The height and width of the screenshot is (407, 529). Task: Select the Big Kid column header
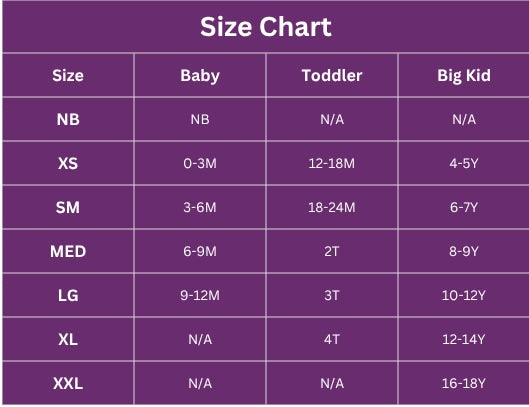tap(464, 76)
